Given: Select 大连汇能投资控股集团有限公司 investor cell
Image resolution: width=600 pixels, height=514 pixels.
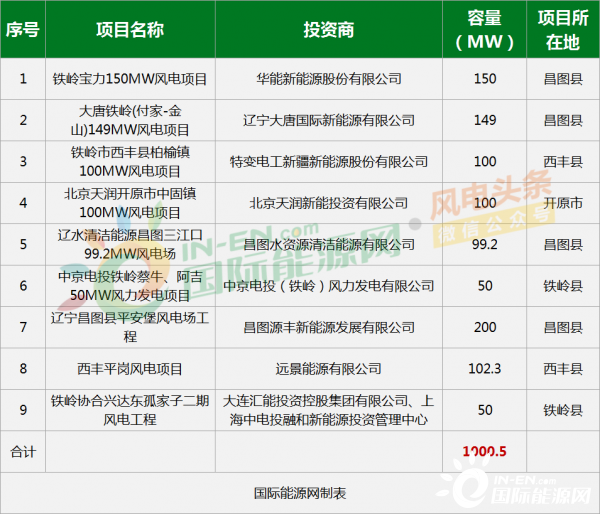Looking at the screenshot, I should click(329, 410).
